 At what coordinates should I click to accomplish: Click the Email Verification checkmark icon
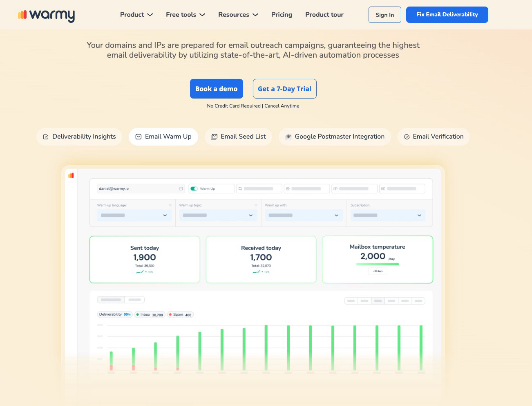[407, 137]
